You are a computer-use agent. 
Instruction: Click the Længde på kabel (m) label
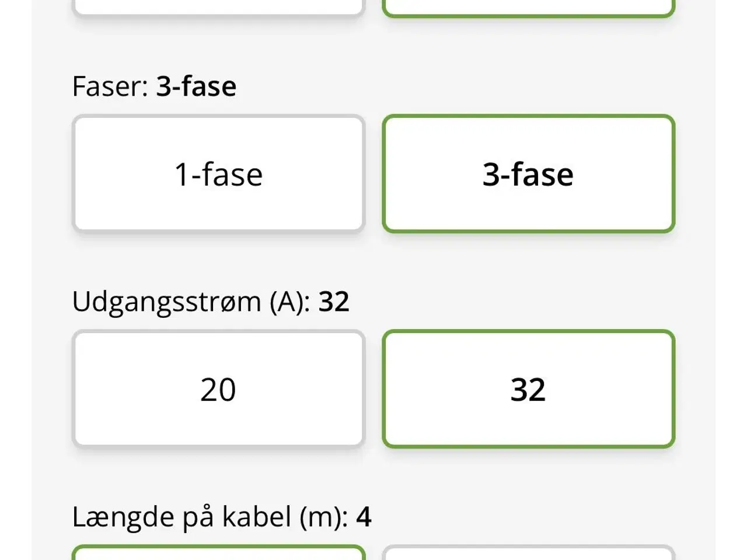point(222,516)
